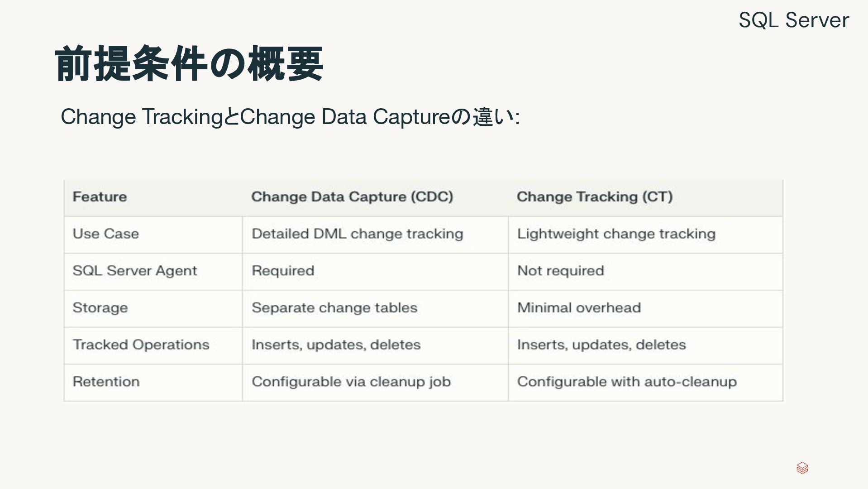Click the Not required cell

tap(560, 271)
